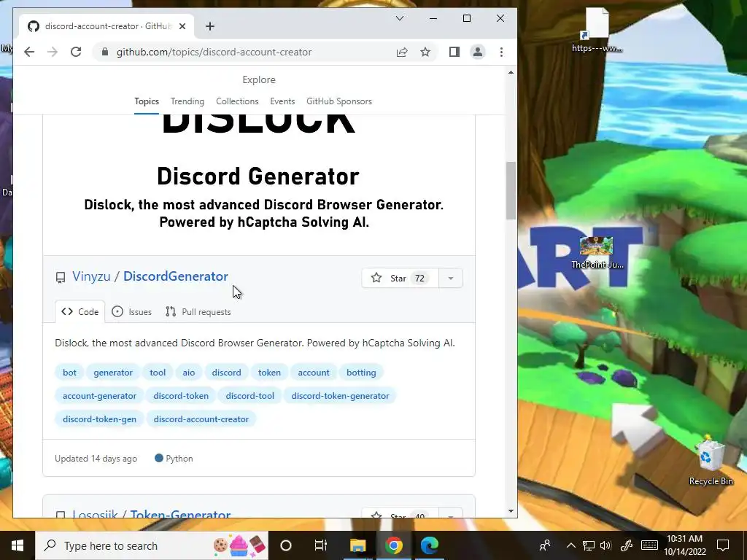
Task: Click the lock icon in address bar
Action: [x=105, y=52]
